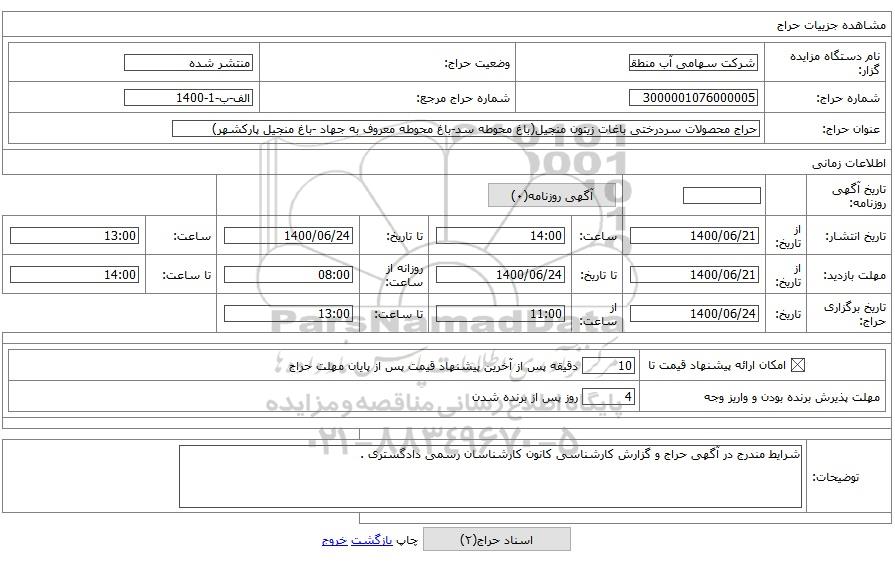Click the 'تاریخ آگهی روزنامه:' label
This screenshot has width=895, height=576.
tap(858, 196)
